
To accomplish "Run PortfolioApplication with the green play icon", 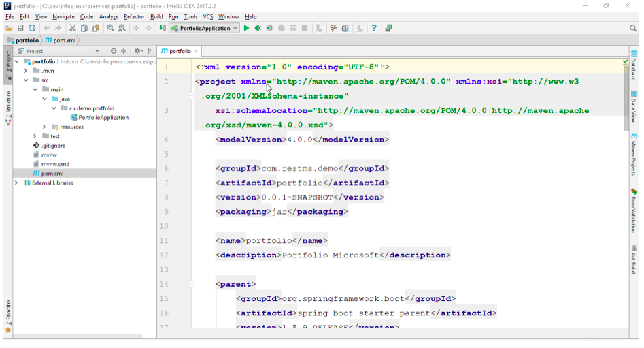I will pos(247,28).
